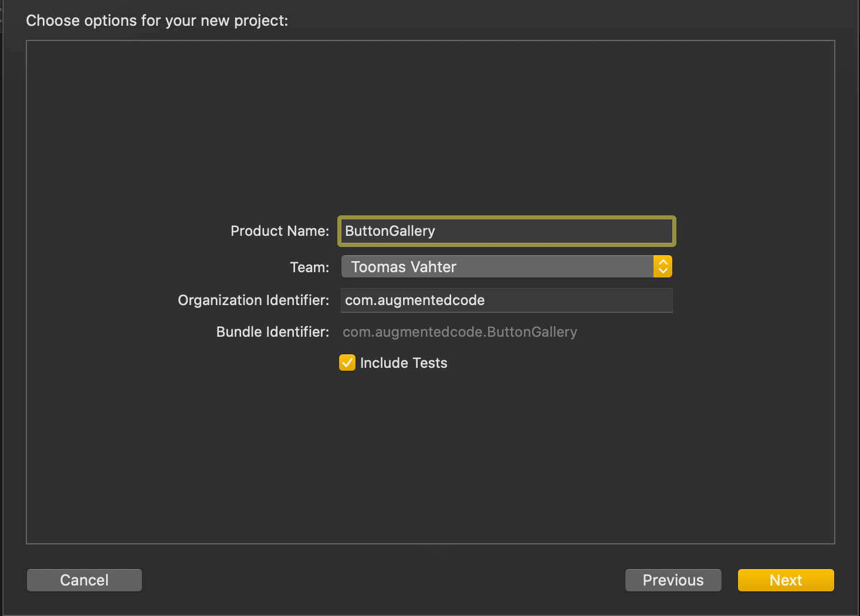Click the "Bundle Identifier:" label
Screen dimensions: 860x616
tap(273, 332)
